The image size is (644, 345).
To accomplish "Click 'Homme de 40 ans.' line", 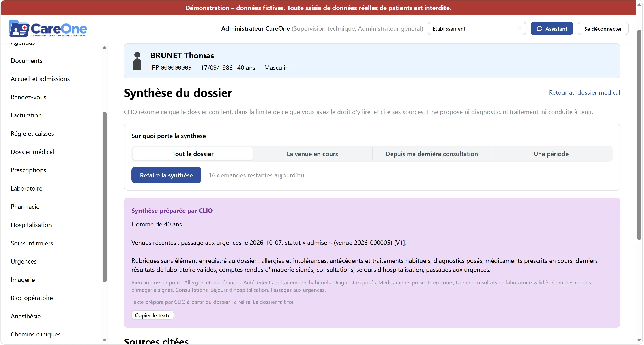I will 157,224.
